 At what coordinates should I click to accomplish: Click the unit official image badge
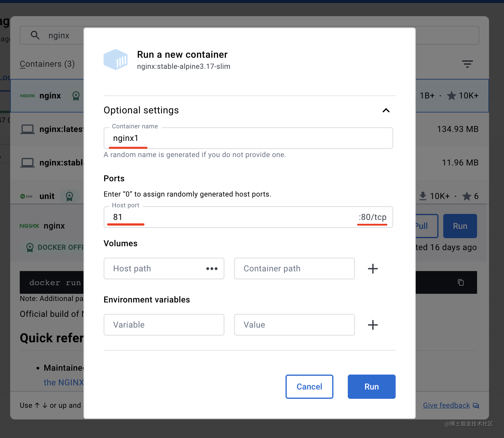click(x=69, y=196)
